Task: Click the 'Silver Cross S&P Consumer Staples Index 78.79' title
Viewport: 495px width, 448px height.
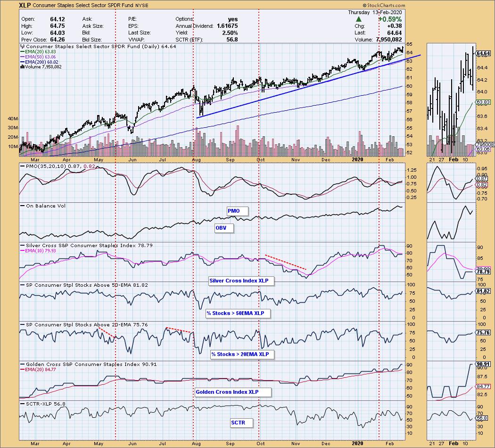Action: tap(90, 245)
